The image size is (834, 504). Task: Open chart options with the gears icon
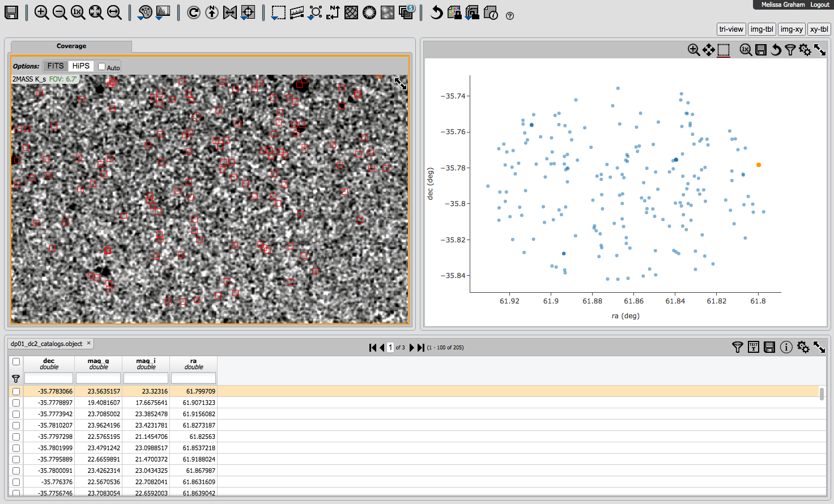(x=805, y=50)
